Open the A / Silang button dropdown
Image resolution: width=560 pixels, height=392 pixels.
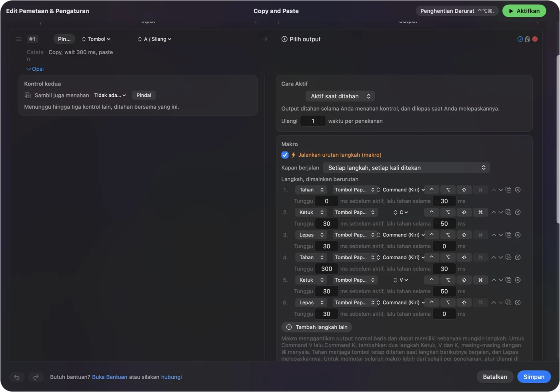click(154, 39)
